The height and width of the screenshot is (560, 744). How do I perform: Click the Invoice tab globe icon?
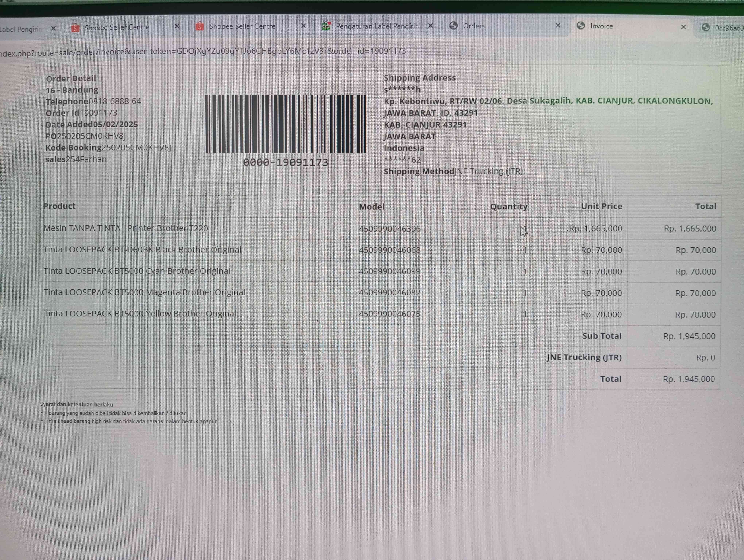tap(581, 26)
